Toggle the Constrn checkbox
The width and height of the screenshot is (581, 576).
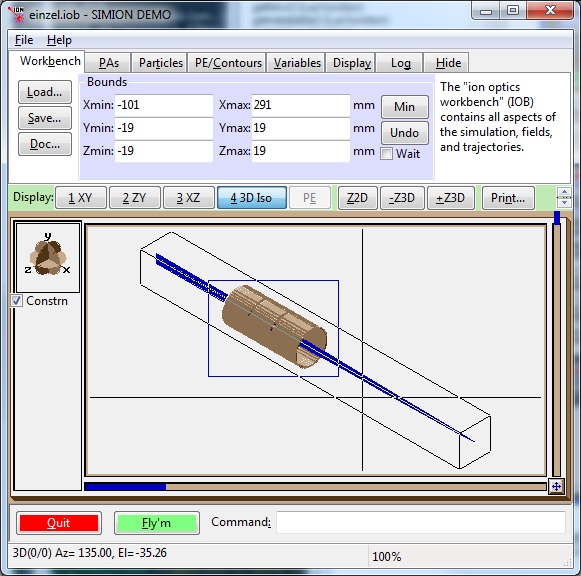(x=16, y=301)
